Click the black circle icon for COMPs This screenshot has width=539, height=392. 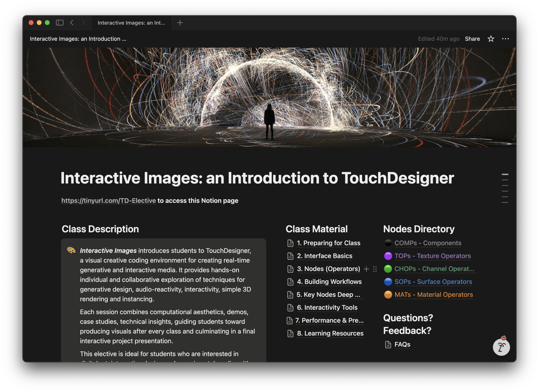coord(388,243)
